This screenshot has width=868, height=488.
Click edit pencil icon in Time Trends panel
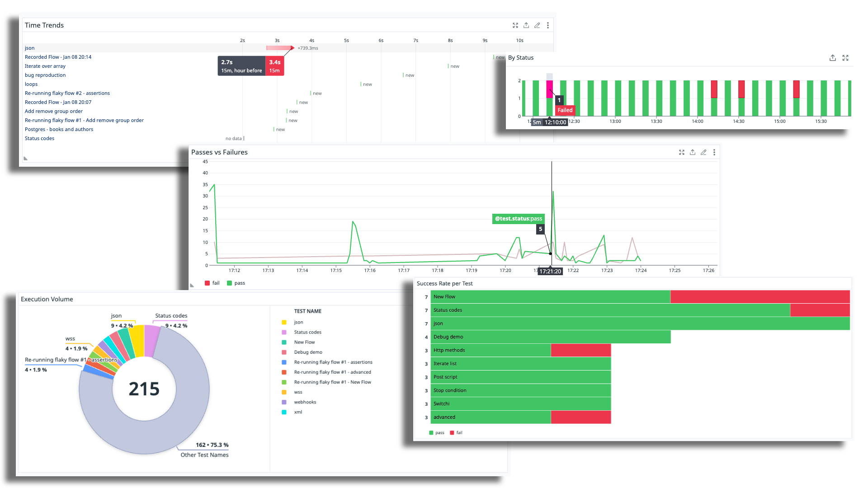537,25
